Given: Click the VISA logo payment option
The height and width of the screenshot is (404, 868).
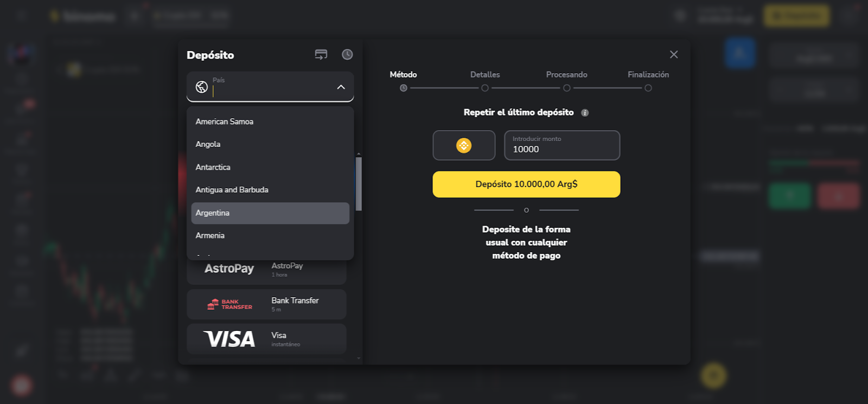Looking at the screenshot, I should pos(229,339).
